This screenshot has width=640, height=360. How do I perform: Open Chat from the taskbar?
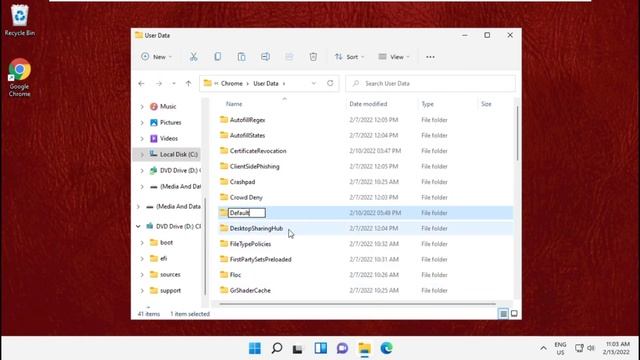pyautogui.click(x=342, y=348)
